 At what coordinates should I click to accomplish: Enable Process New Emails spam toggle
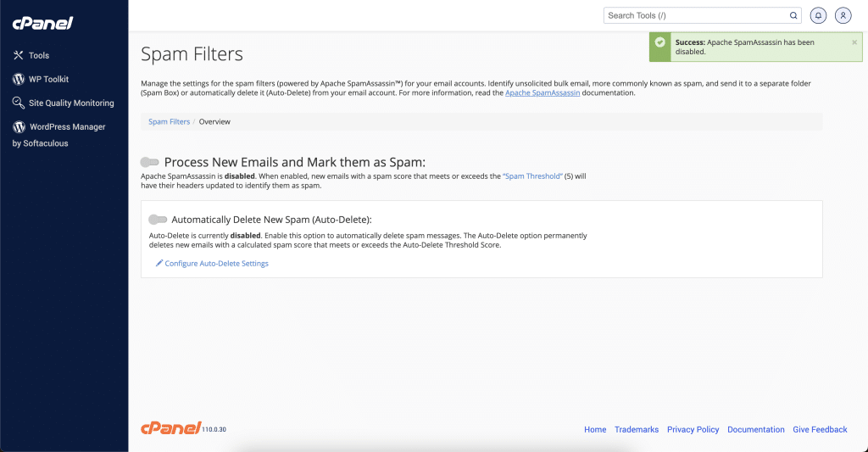click(149, 162)
